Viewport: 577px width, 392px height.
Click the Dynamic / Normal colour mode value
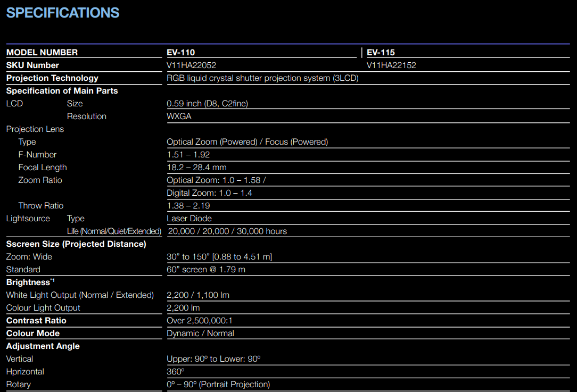[200, 333]
